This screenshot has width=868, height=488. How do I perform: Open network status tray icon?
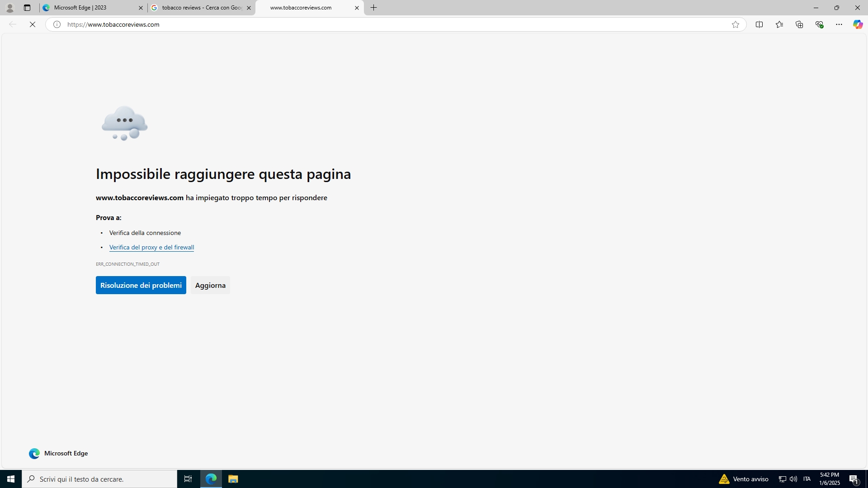coord(783,479)
